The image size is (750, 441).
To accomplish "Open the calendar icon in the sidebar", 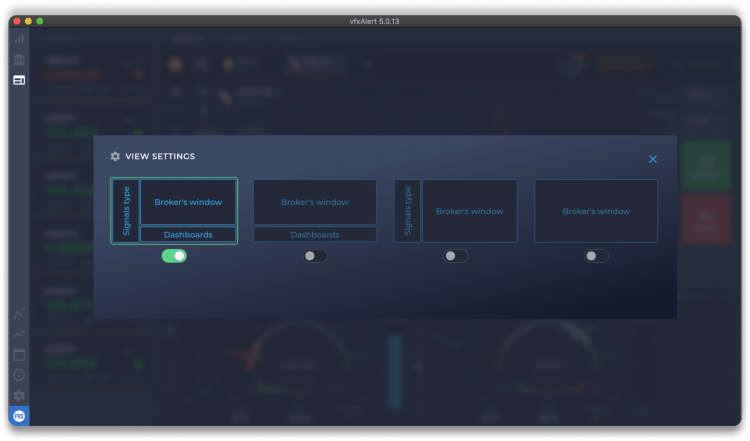I will [x=19, y=355].
